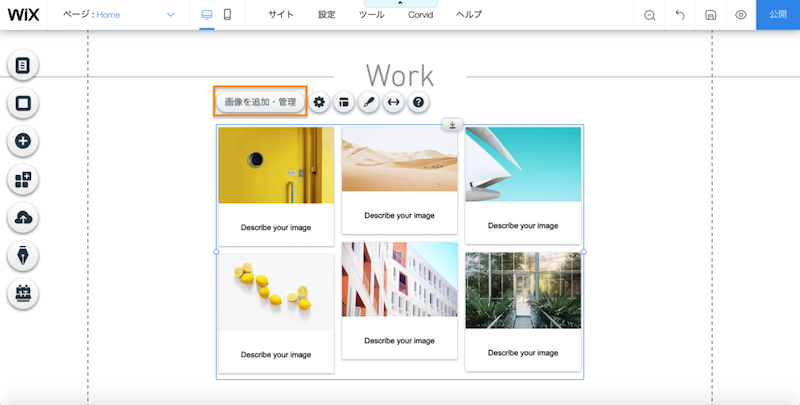Switch to desktop editor view
800x405 pixels.
pos(207,15)
